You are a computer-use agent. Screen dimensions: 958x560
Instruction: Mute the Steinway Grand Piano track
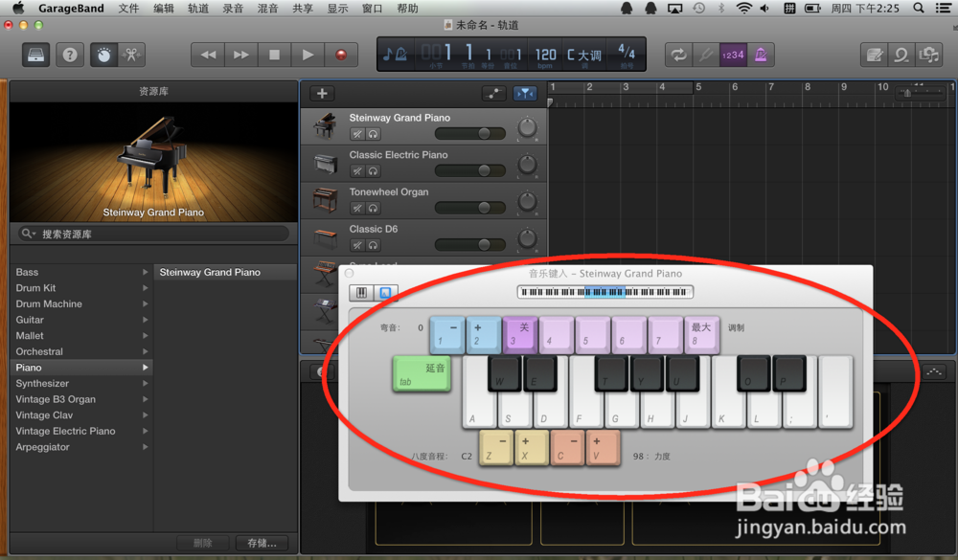(357, 134)
